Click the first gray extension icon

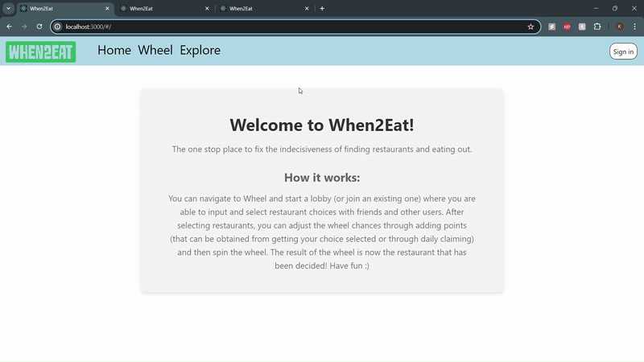[552, 27]
